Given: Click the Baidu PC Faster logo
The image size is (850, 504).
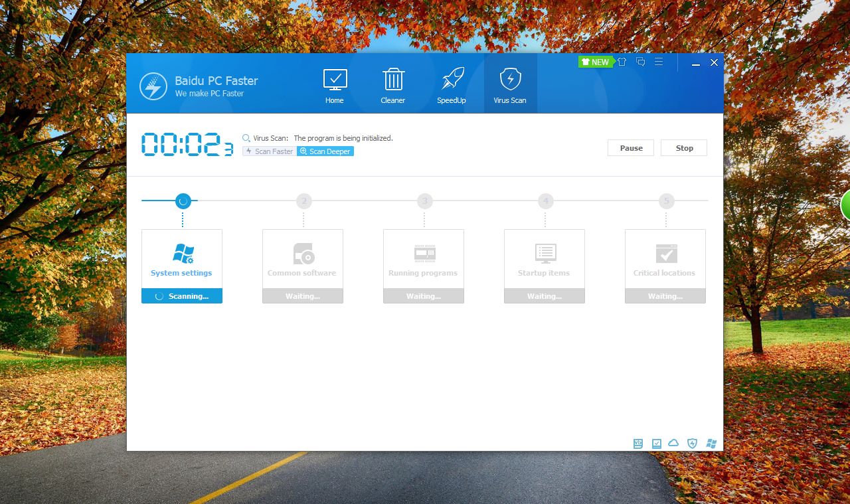Looking at the screenshot, I should pyautogui.click(x=153, y=86).
